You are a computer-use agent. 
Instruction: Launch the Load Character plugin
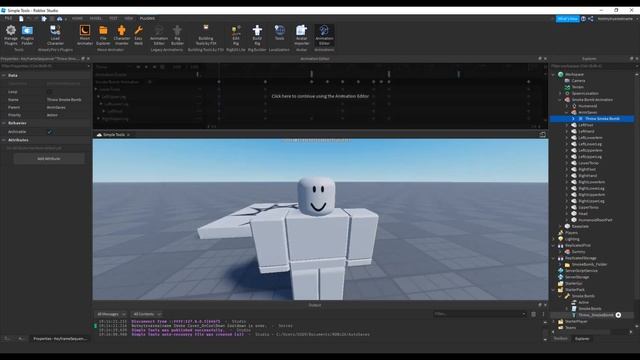coord(55,35)
